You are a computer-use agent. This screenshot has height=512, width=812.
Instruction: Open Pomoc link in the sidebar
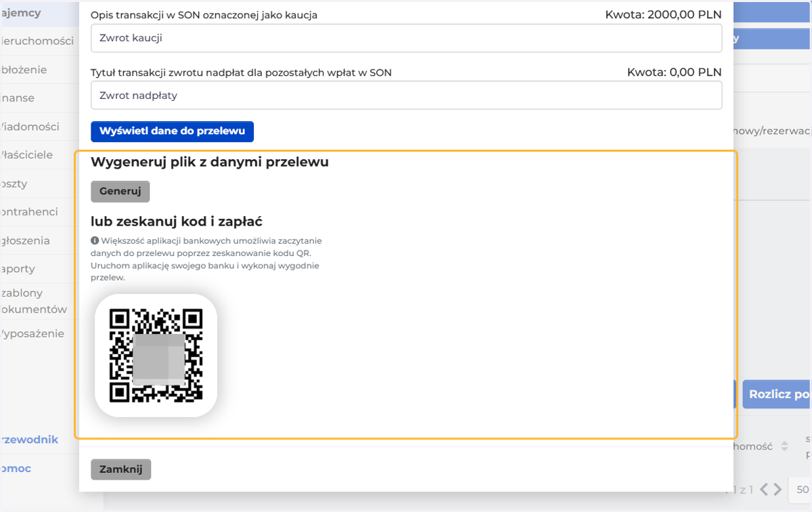(16, 469)
